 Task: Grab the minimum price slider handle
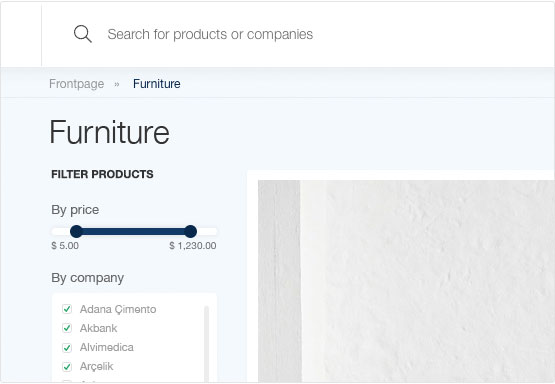tap(76, 231)
